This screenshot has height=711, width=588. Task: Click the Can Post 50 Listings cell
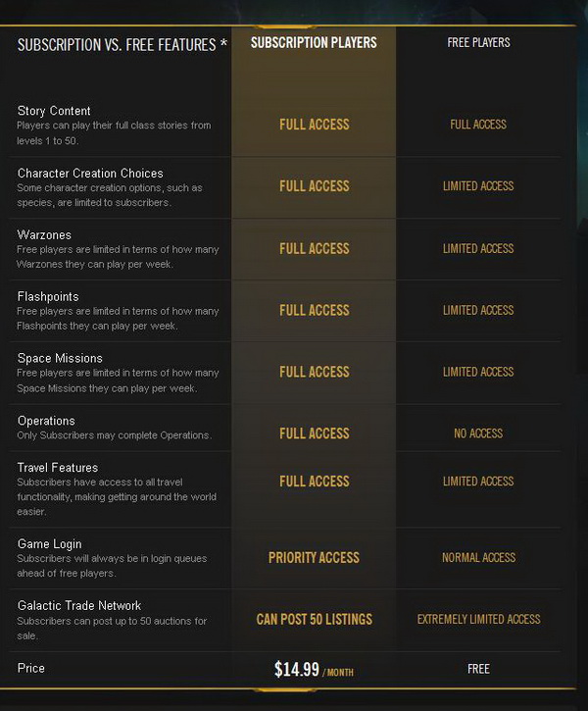click(314, 619)
